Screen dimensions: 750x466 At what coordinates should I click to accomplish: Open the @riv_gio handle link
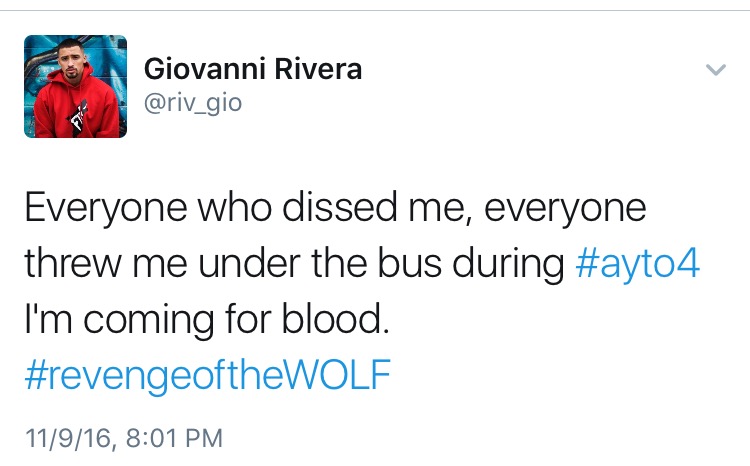pyautogui.click(x=193, y=103)
